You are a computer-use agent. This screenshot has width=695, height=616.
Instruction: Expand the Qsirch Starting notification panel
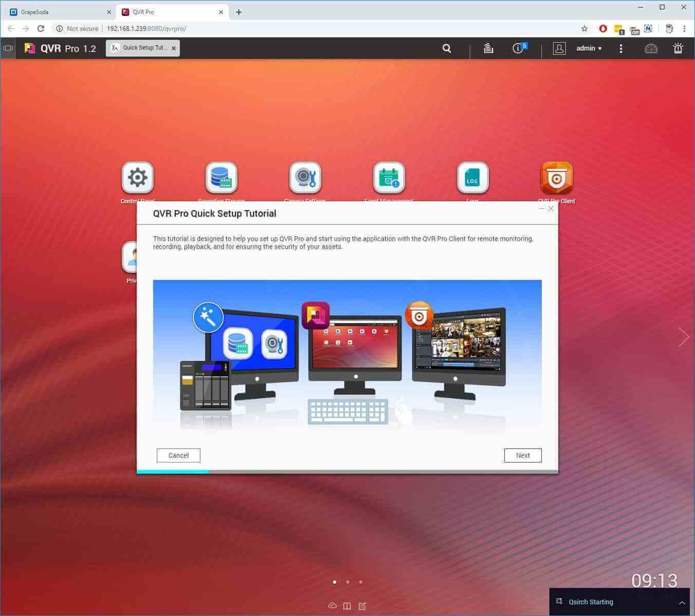point(682,603)
